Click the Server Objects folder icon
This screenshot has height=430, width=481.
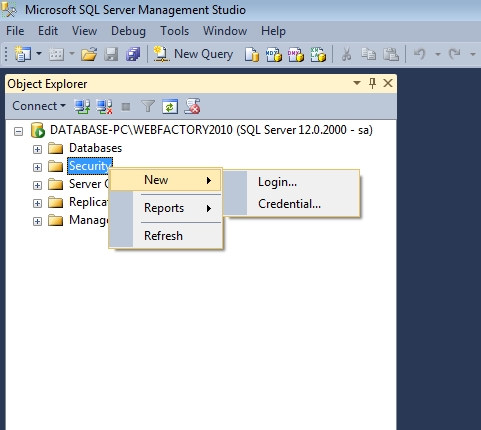point(55,184)
